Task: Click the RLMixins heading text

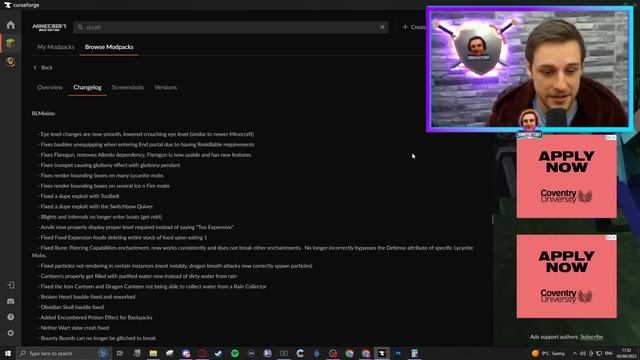Action: [44, 113]
